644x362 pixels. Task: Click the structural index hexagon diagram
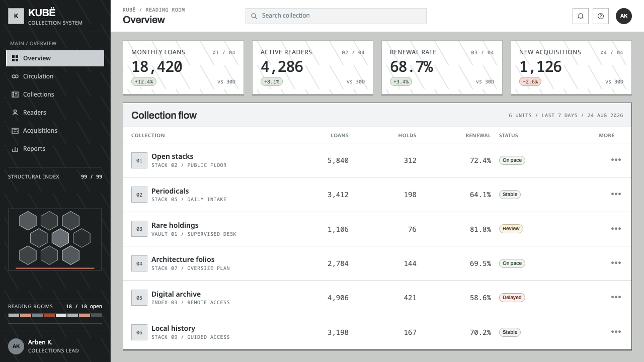click(x=55, y=240)
